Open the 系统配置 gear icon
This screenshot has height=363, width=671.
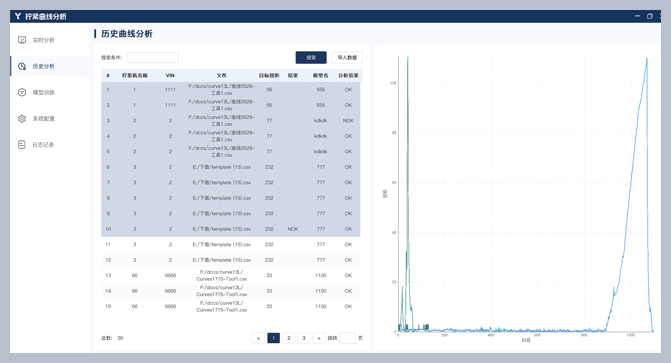22,118
